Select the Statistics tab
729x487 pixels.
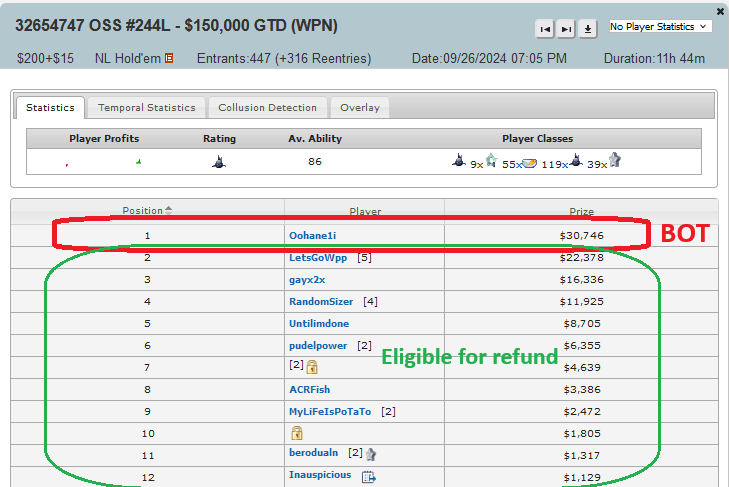pos(50,107)
